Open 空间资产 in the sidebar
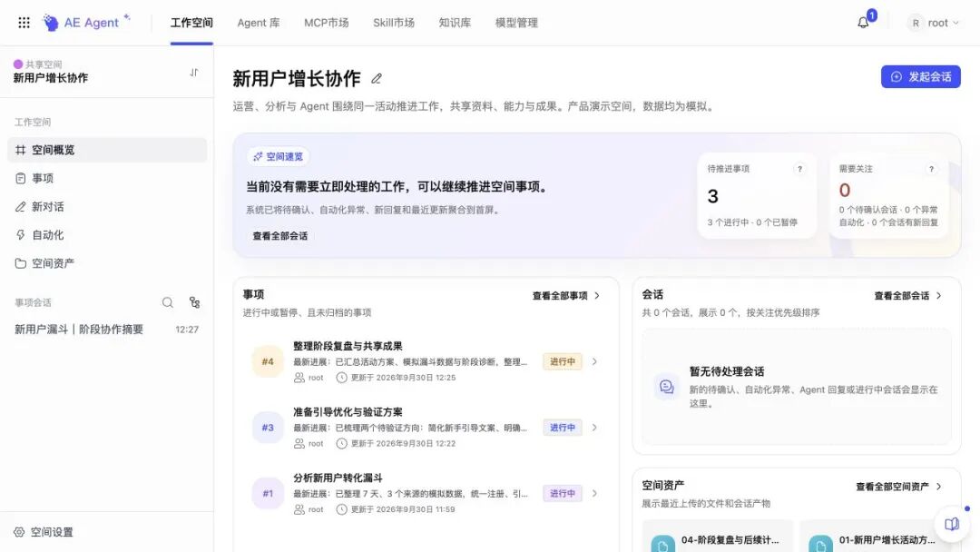The height and width of the screenshot is (552, 980). 107,263
